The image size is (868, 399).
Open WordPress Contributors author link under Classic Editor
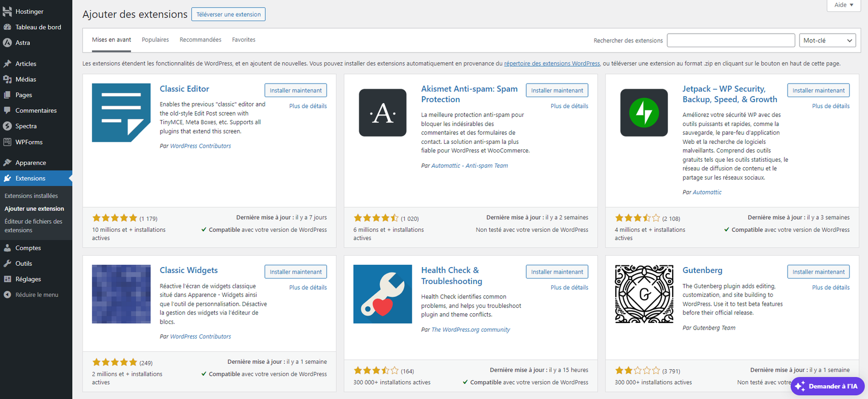pyautogui.click(x=200, y=146)
